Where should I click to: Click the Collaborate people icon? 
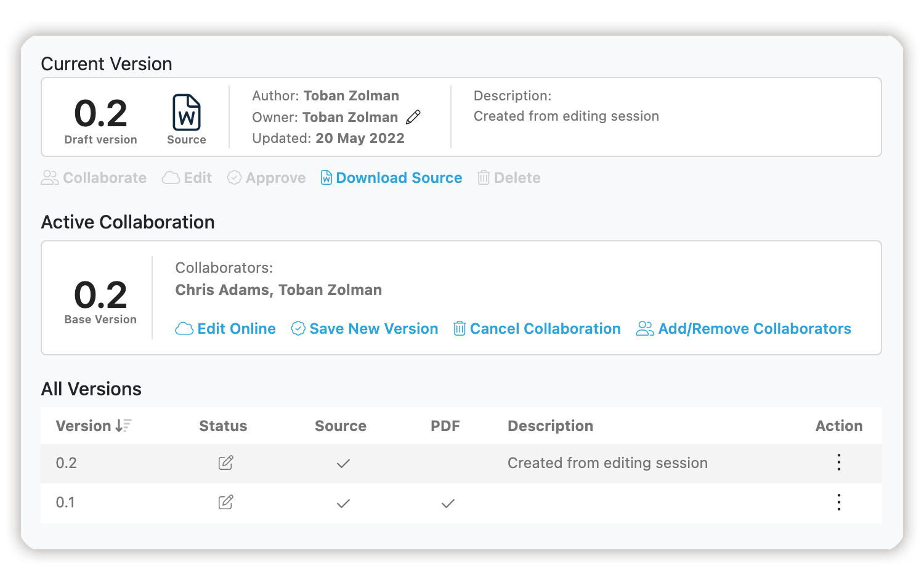(x=50, y=177)
